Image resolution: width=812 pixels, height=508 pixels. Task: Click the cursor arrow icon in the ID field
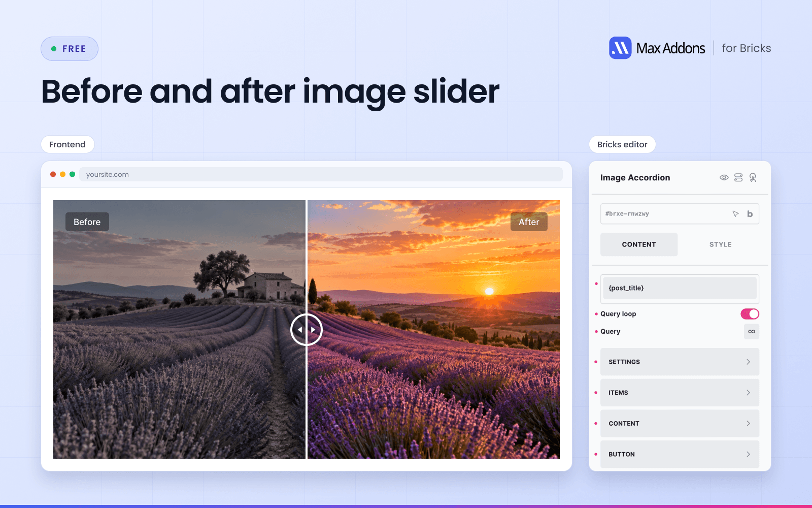coord(735,214)
